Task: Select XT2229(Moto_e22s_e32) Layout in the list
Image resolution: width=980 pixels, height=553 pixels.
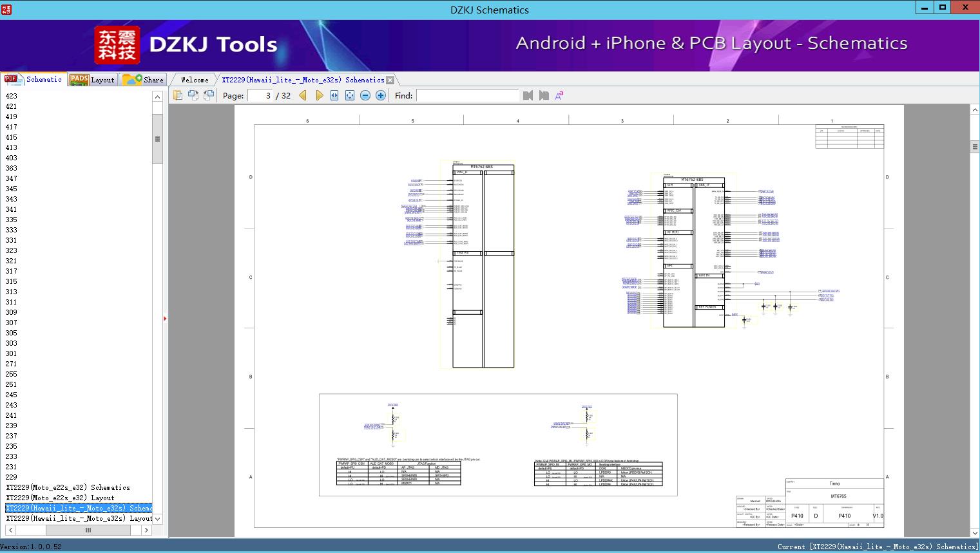Action: [60, 498]
